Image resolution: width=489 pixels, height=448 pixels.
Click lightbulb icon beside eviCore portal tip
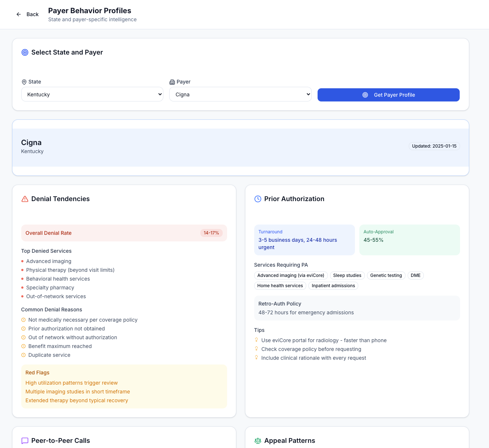click(256, 340)
